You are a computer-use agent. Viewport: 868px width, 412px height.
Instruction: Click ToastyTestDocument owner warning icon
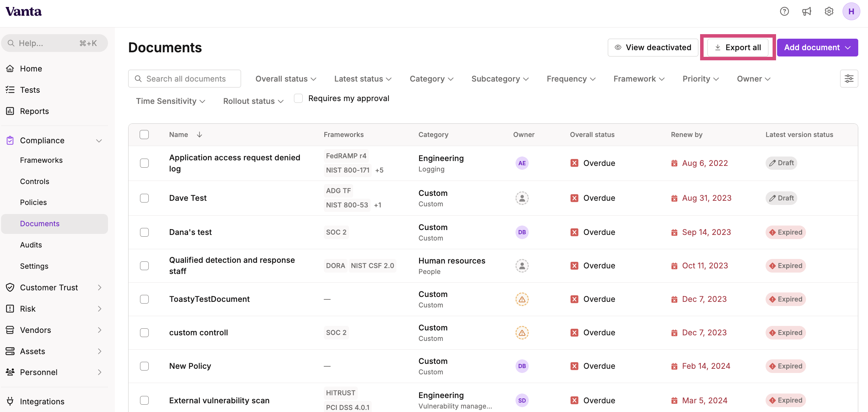tap(522, 299)
